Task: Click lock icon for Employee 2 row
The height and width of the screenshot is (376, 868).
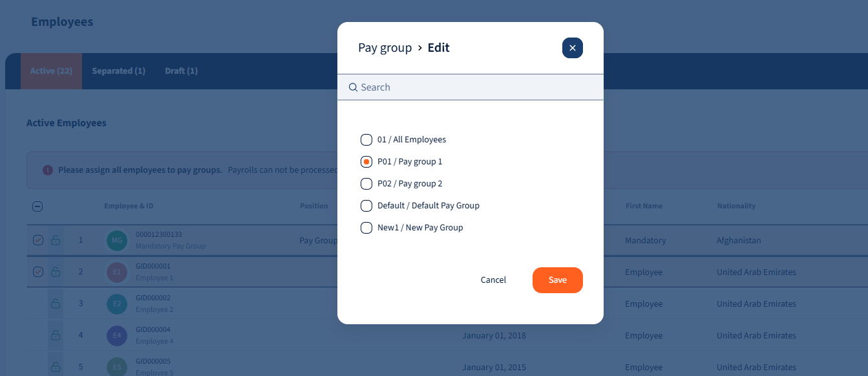Action: [x=56, y=304]
